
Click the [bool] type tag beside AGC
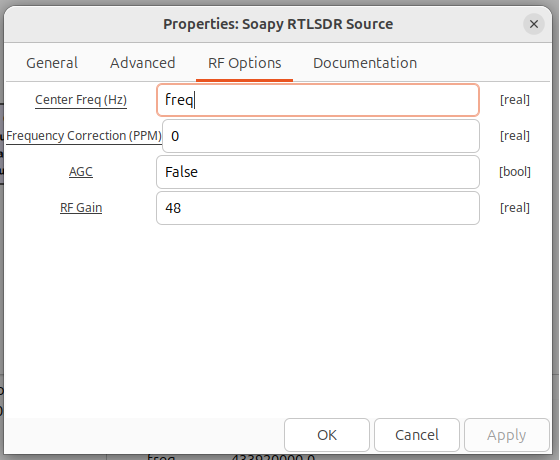click(515, 172)
